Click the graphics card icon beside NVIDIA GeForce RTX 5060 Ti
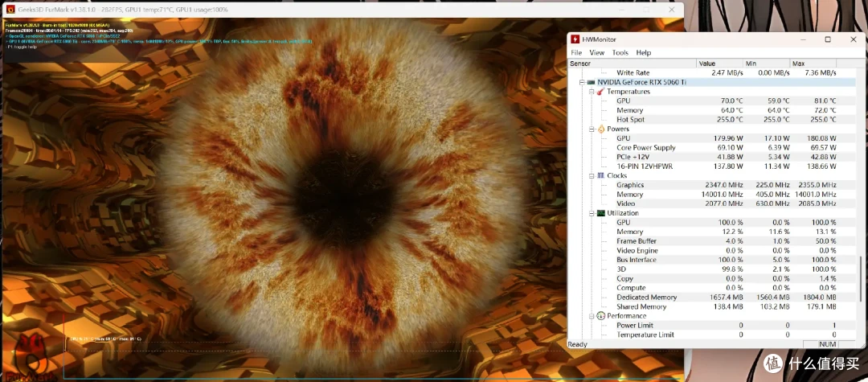Screen dimensions: 868x382 tap(592, 82)
